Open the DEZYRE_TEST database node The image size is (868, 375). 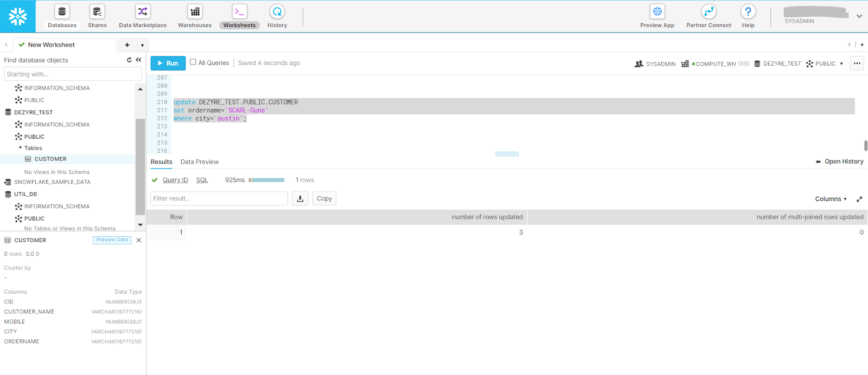33,113
